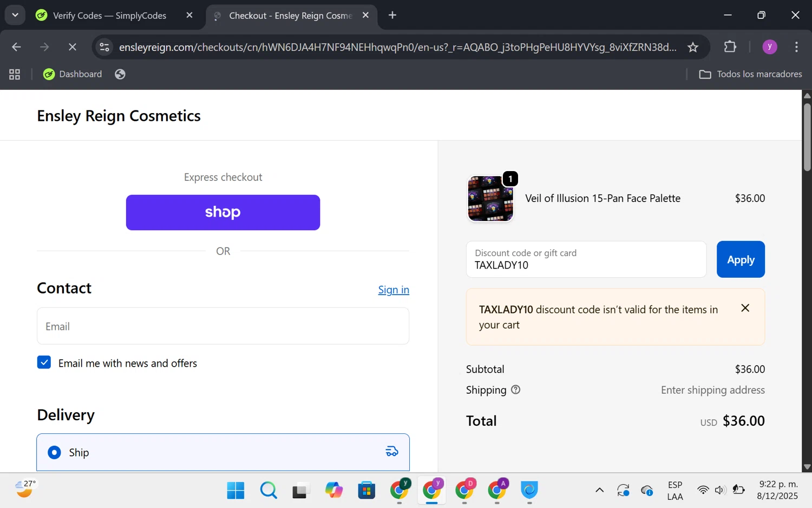Screen dimensions: 812x508
Task: Close the Verify Codes tab
Action: click(189, 15)
